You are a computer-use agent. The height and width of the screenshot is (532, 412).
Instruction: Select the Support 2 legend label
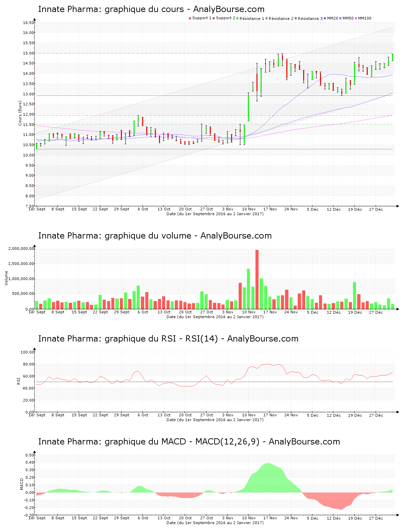tap(226, 18)
